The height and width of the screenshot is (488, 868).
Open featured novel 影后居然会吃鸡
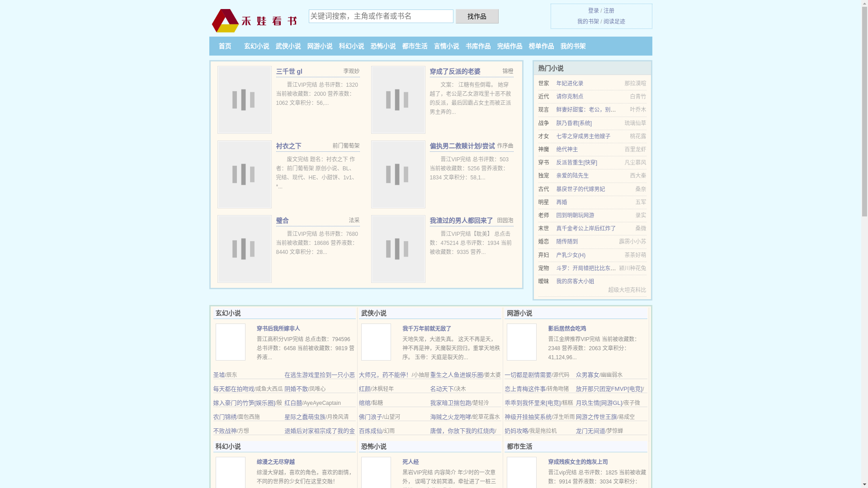click(567, 328)
